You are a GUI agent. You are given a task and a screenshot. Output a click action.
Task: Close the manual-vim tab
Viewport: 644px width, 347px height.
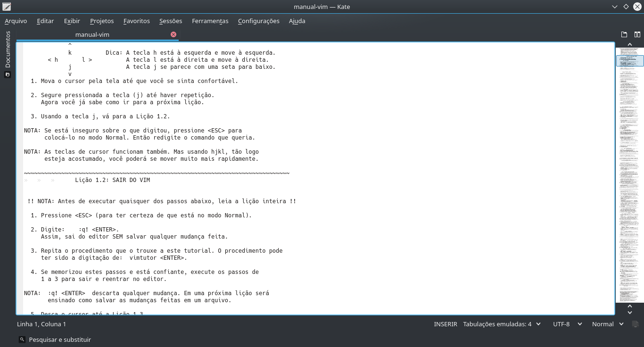coord(173,34)
